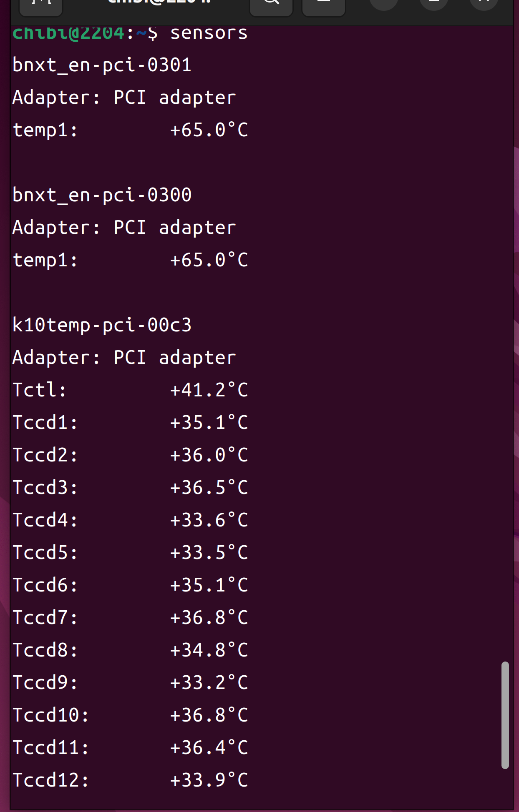The height and width of the screenshot is (812, 519).
Task: Click the bnxt_en-pci-0300 device name
Action: pos(102,195)
